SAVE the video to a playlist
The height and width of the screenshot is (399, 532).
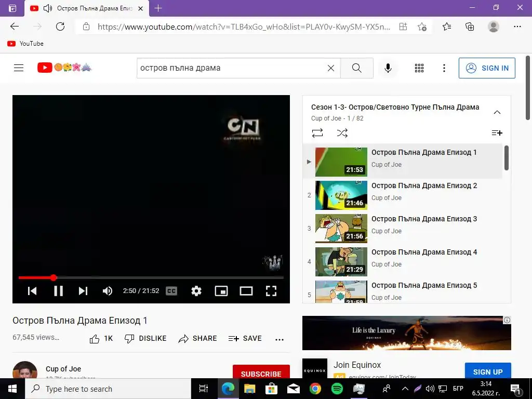245,338
